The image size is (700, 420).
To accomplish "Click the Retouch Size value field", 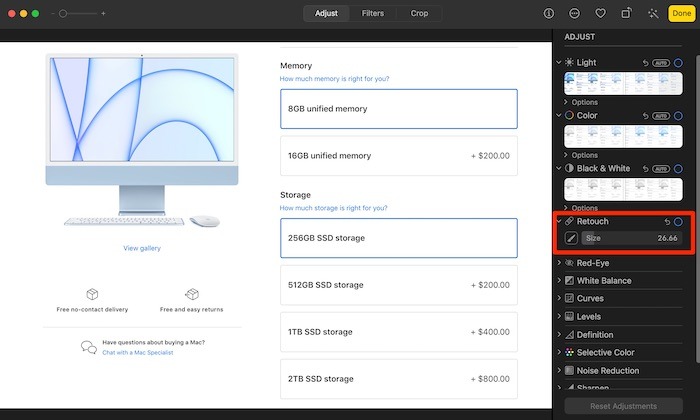I will (x=630, y=238).
